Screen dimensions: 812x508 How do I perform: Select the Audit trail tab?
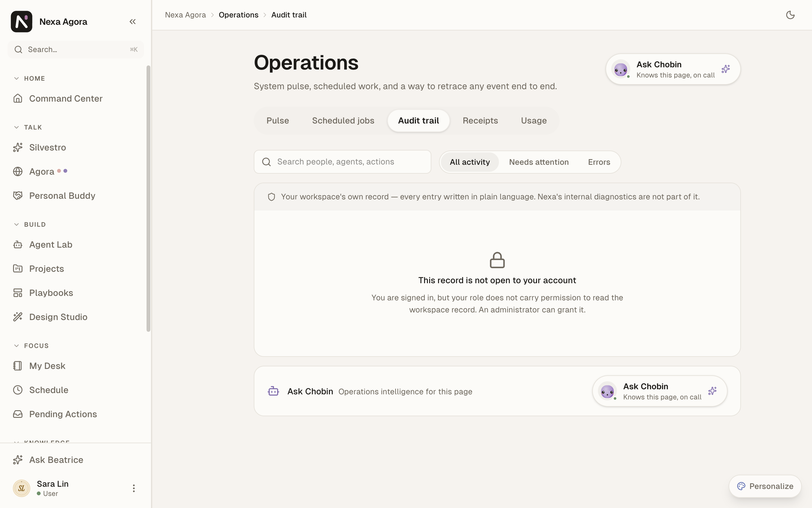(x=418, y=121)
